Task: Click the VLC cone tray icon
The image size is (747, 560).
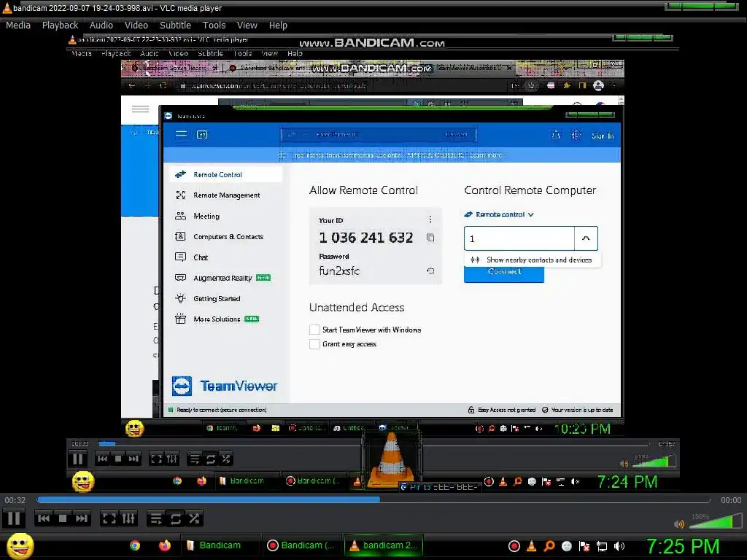Action: coord(532,546)
